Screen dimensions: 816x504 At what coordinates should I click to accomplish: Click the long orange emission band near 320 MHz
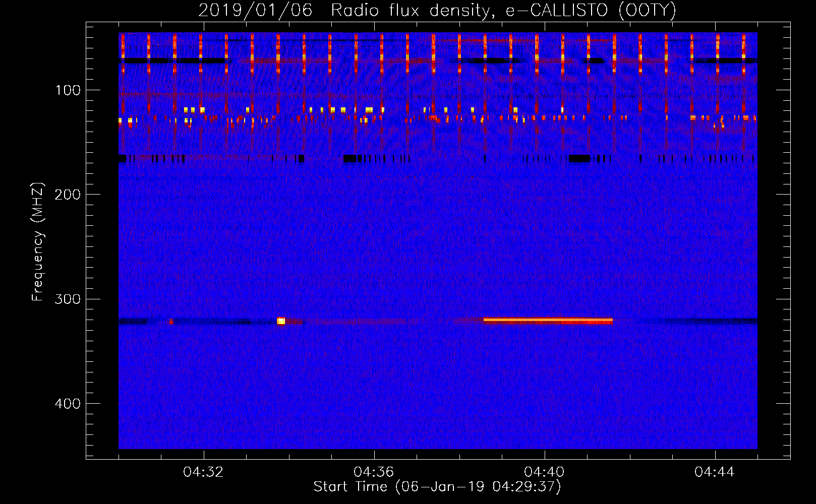tap(548, 321)
